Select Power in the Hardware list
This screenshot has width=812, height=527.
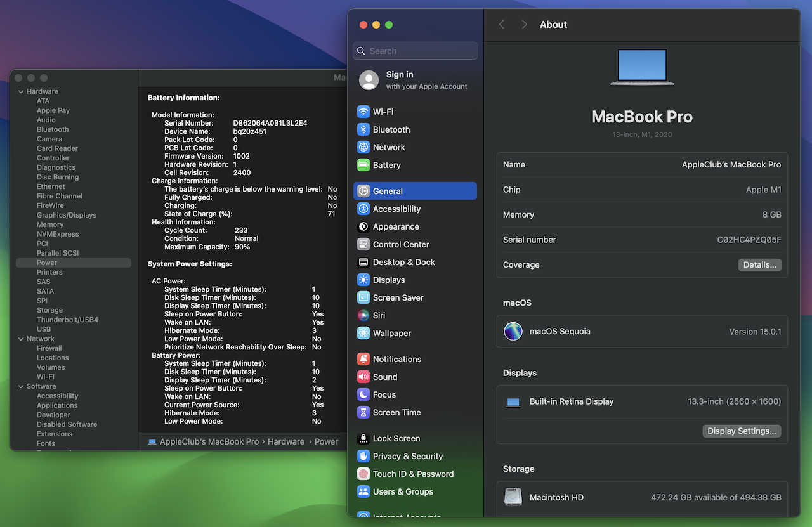pyautogui.click(x=47, y=263)
